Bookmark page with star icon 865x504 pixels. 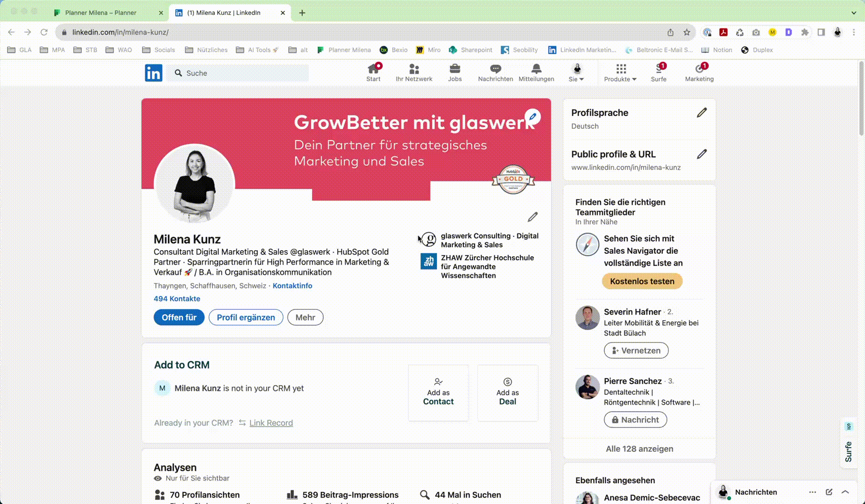[687, 32]
